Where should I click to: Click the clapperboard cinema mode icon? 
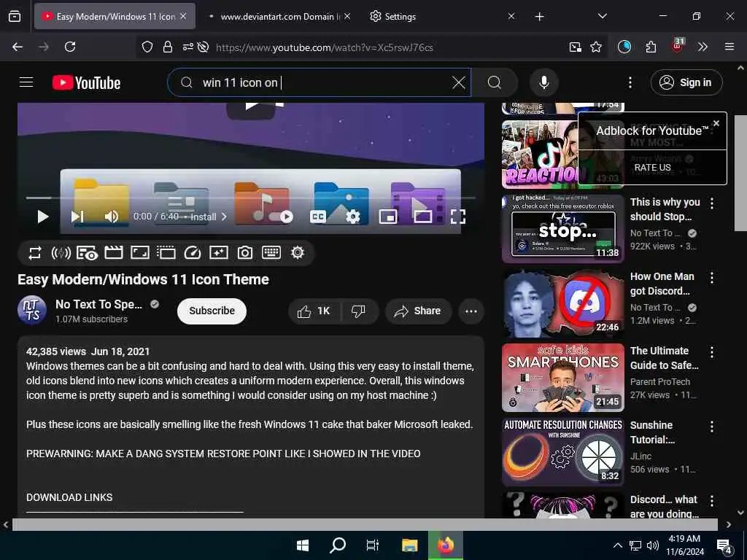point(113,252)
